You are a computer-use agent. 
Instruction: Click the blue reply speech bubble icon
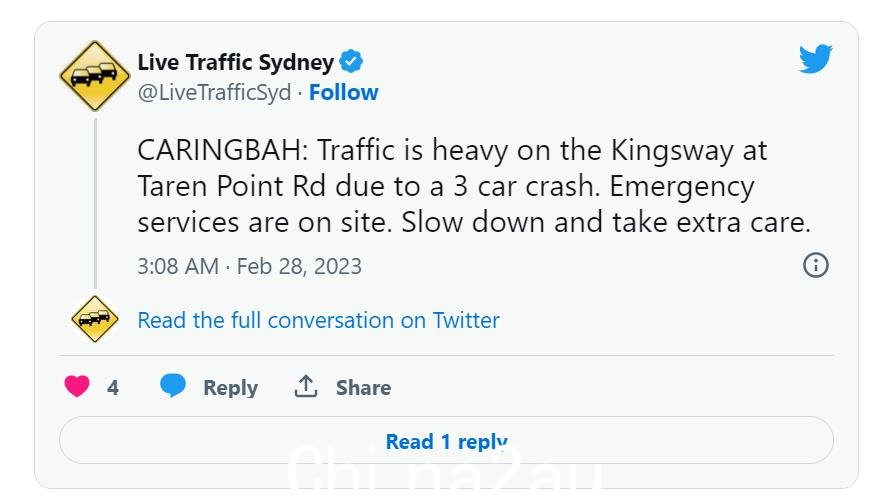173,386
